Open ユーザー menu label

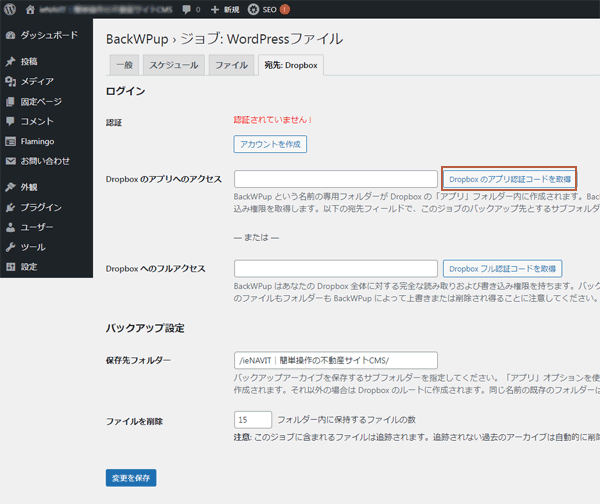(37, 227)
